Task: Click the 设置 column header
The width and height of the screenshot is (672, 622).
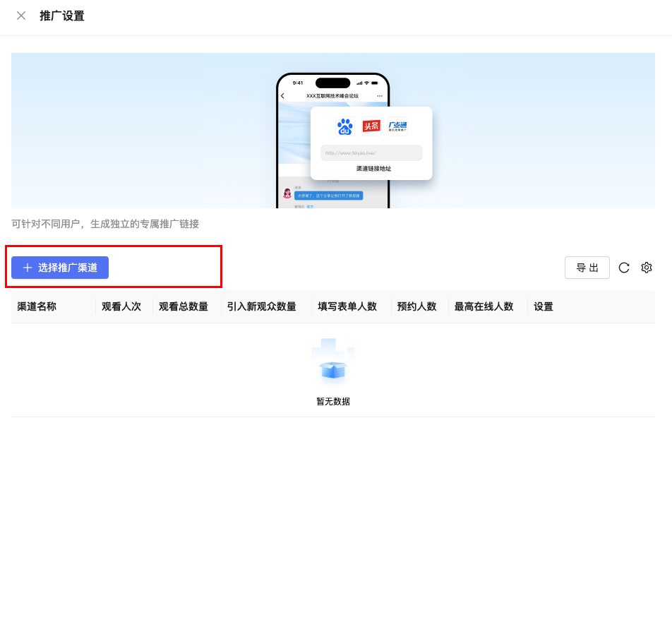Action: [x=544, y=306]
